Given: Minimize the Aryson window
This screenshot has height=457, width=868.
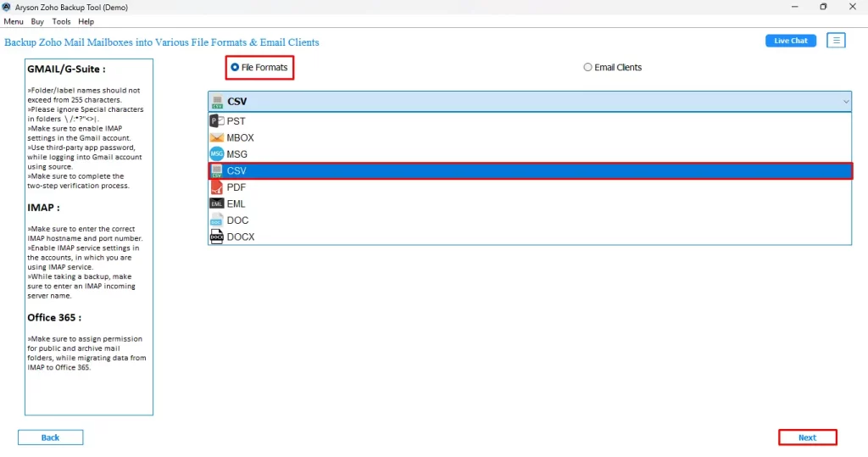Looking at the screenshot, I should coord(795,7).
